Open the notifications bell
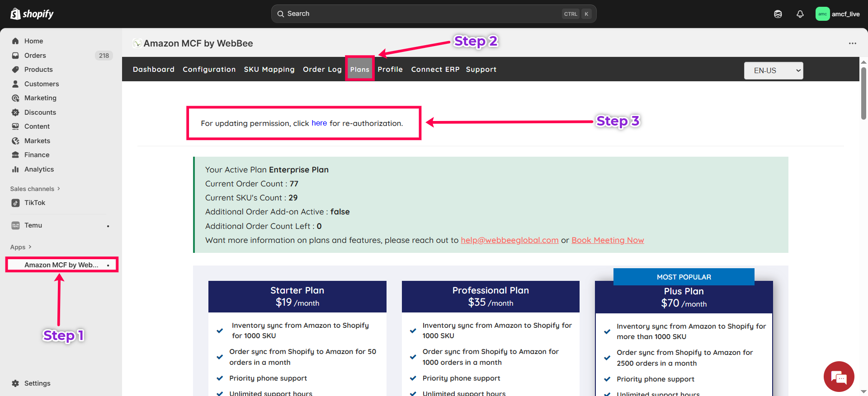The image size is (868, 396). [800, 14]
